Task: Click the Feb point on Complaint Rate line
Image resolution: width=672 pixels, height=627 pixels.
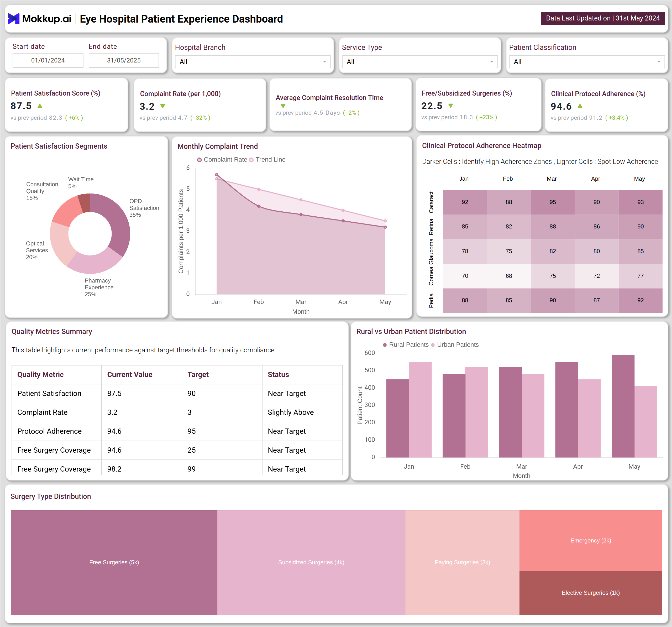Action: (x=259, y=206)
